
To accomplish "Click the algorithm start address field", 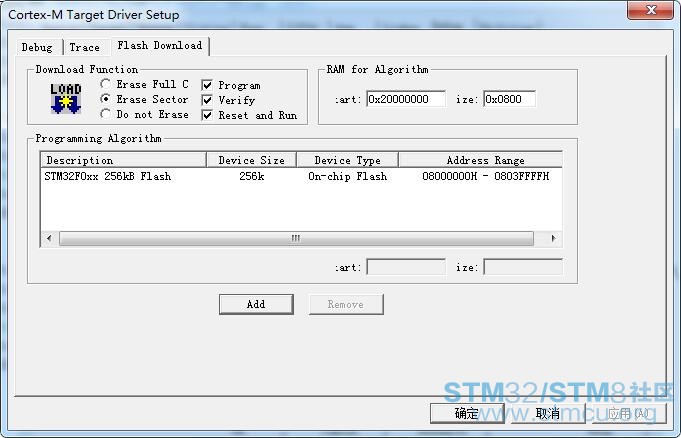I will point(406,267).
